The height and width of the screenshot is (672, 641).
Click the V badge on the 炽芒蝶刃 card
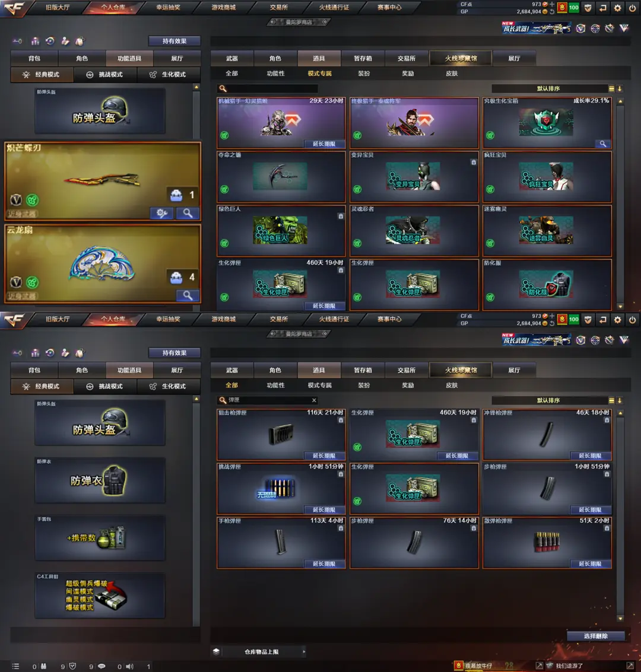[16, 200]
